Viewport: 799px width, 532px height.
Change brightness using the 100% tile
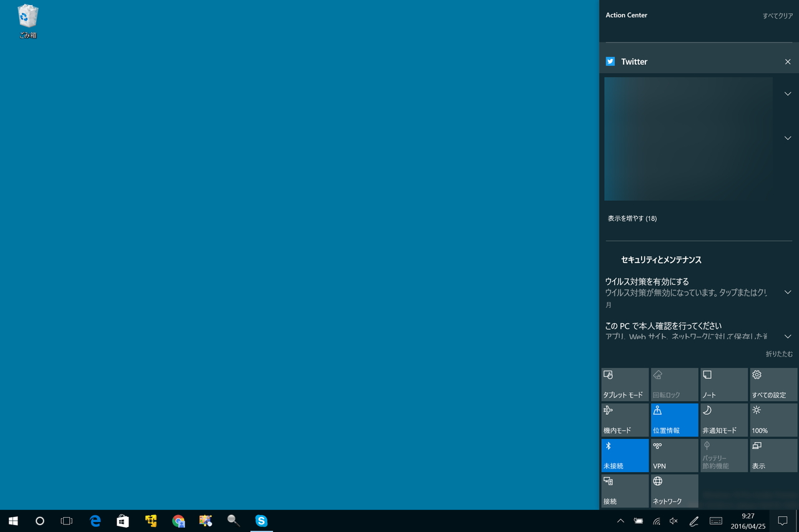click(x=773, y=420)
